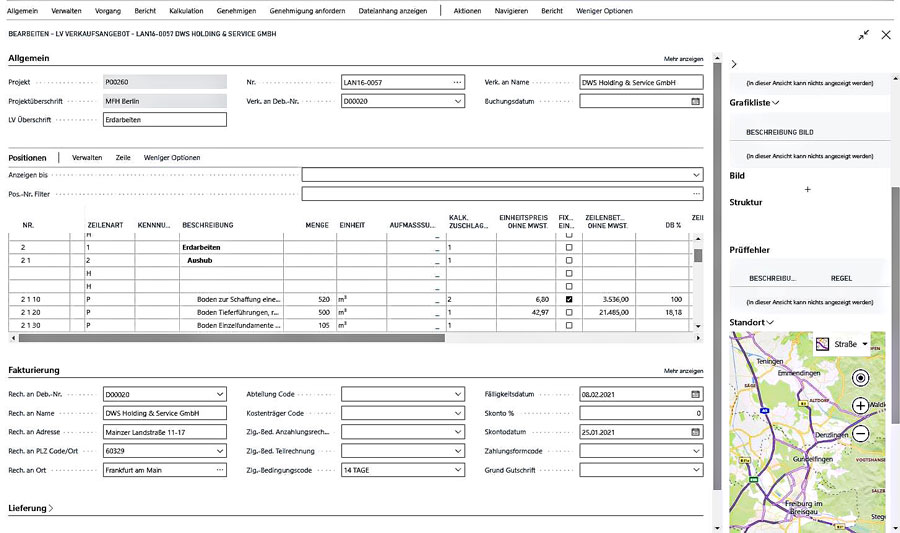Image resolution: width=900 pixels, height=533 pixels.
Task: Click the positions vertical scrollbar thumb
Action: [x=698, y=255]
